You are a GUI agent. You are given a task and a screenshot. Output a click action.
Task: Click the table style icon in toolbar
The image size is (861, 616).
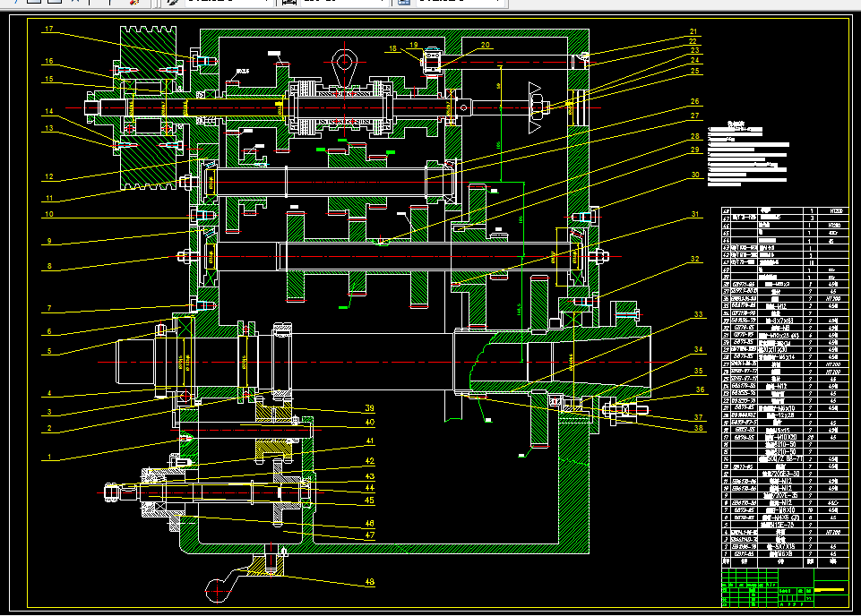point(403,2)
